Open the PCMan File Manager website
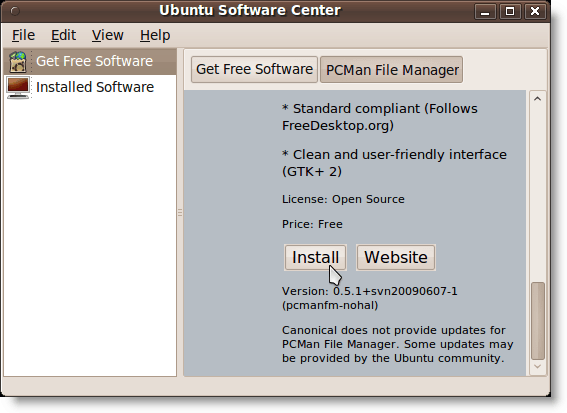Viewport: 567px width, 413px height. [396, 257]
